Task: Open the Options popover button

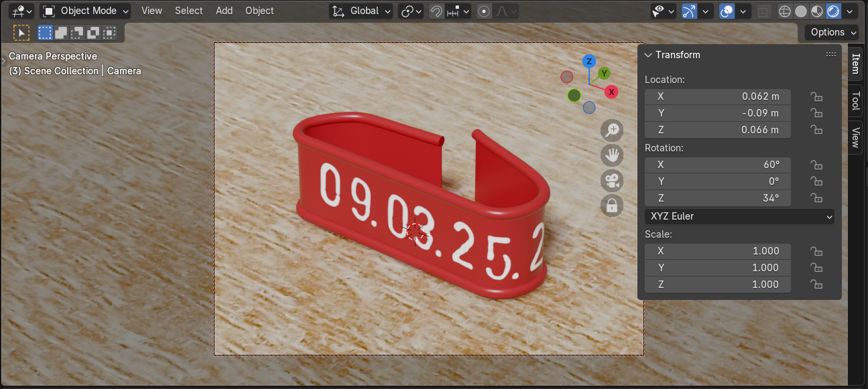Action: pyautogui.click(x=832, y=32)
